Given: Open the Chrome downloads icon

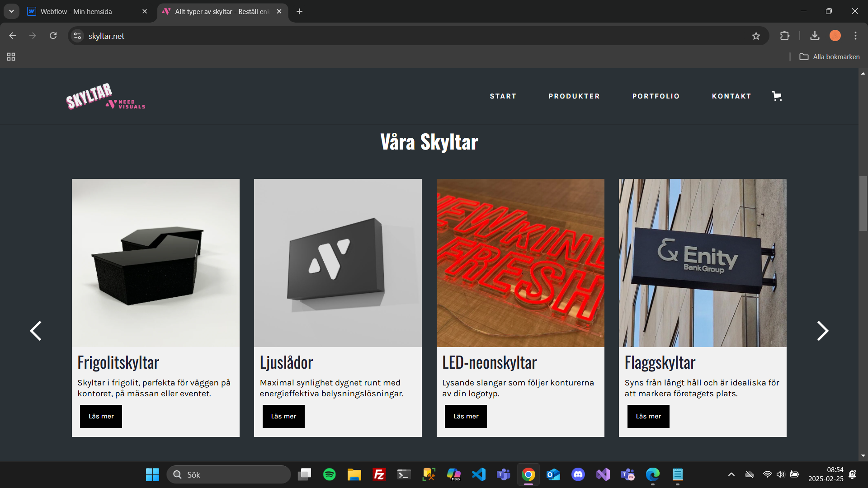Looking at the screenshot, I should click(815, 36).
